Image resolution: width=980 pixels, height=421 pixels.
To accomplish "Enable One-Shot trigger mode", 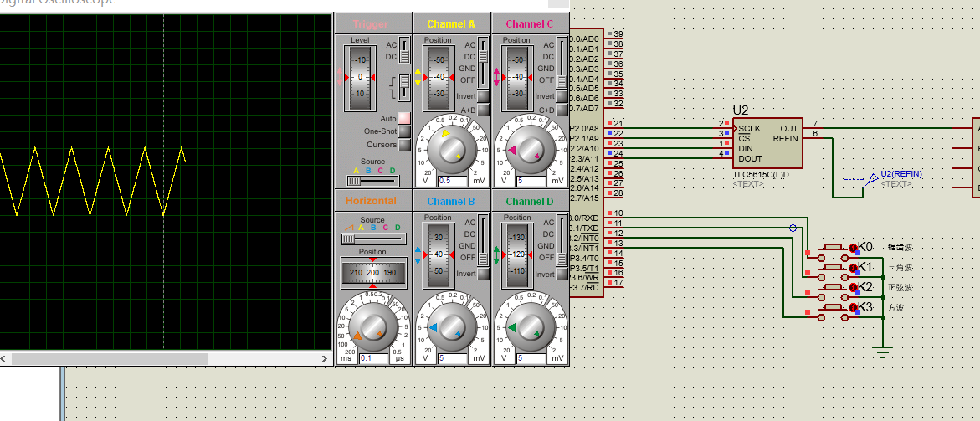I will [404, 131].
